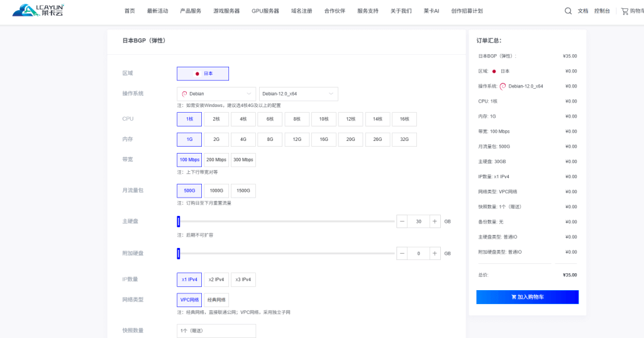
Task: Open the 快照数量 dropdown field
Action: click(x=216, y=330)
